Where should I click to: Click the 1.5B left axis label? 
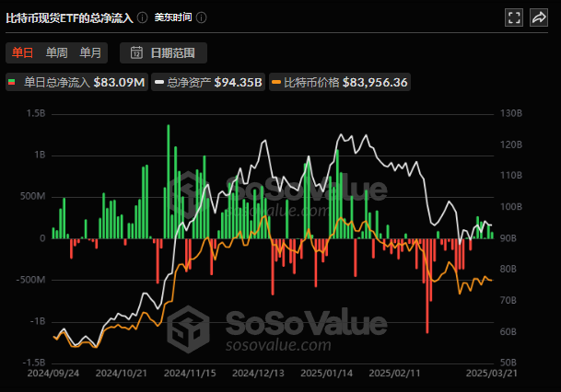click(x=36, y=113)
